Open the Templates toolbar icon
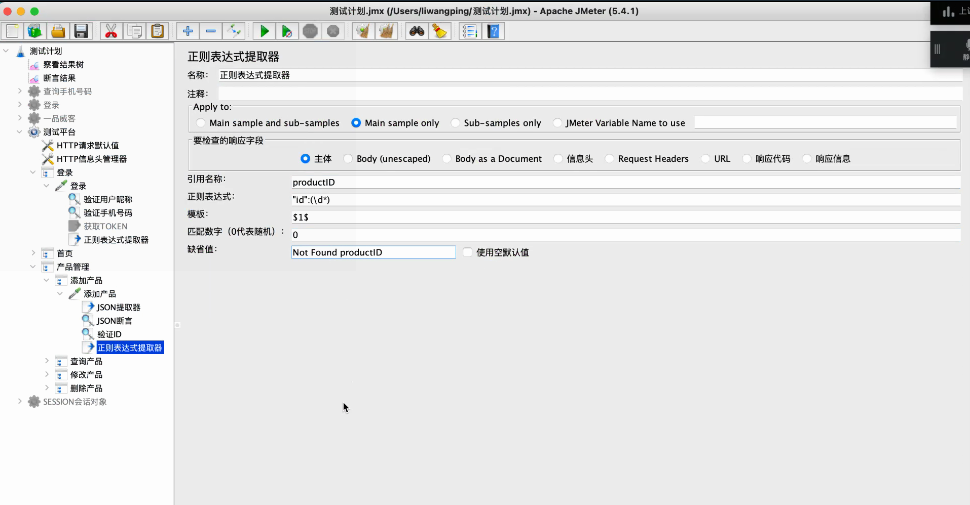The image size is (970, 505). [x=35, y=31]
